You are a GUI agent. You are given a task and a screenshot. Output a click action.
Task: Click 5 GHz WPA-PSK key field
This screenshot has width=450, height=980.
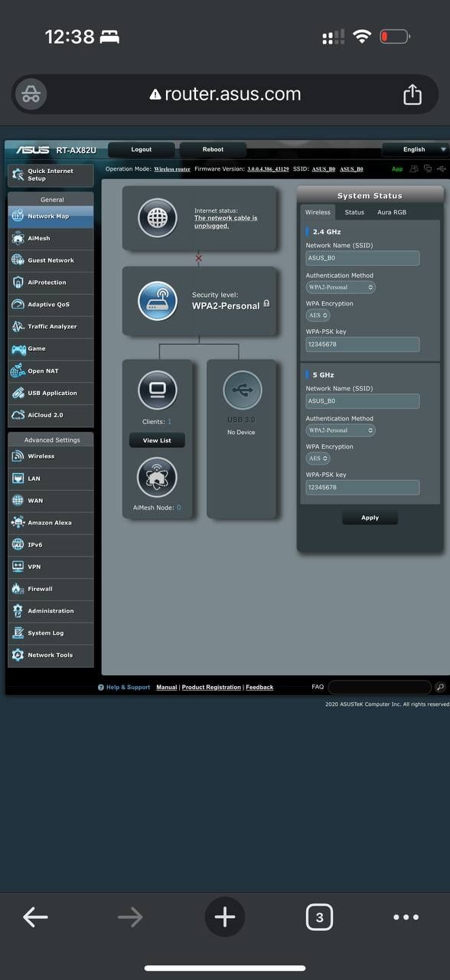click(363, 488)
